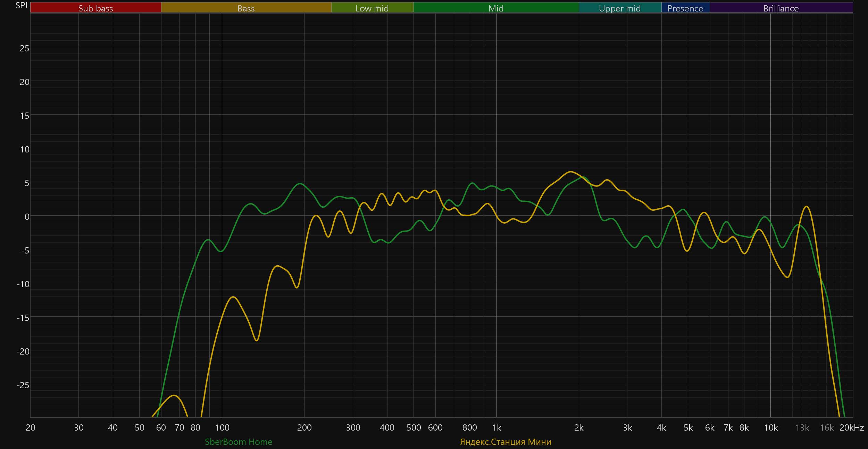This screenshot has width=868, height=449.
Task: Click the Upper mid band header
Action: [x=620, y=8]
